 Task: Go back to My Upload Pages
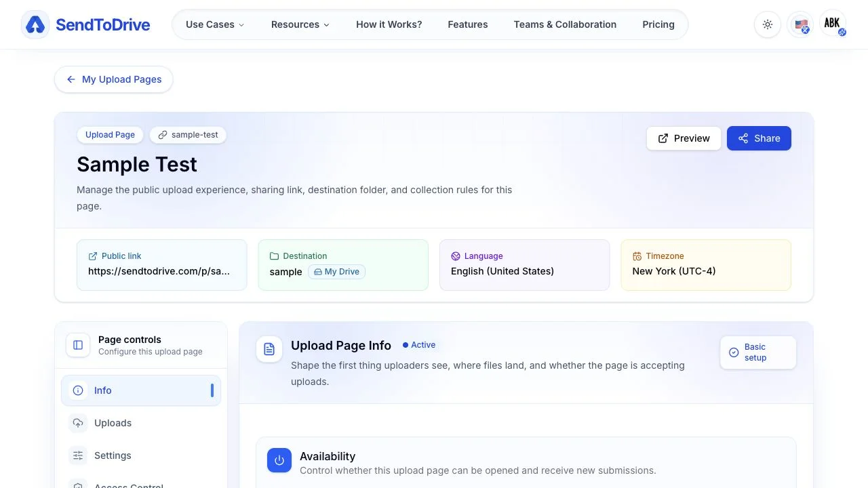(x=114, y=79)
